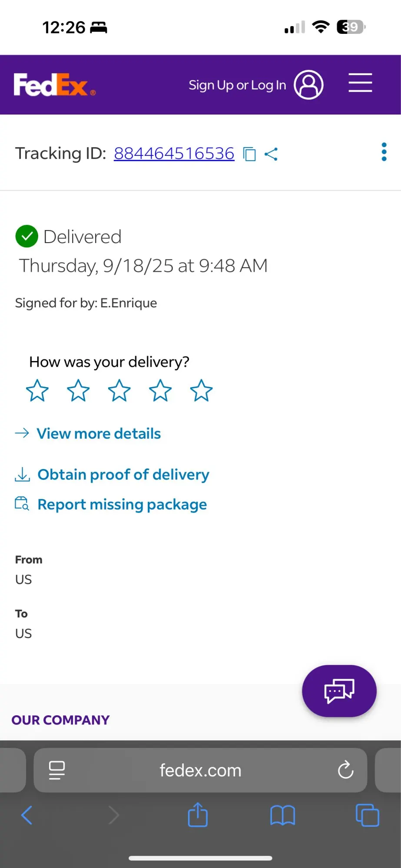Tap Sign Up or Log In
The height and width of the screenshot is (868, 401).
pos(237,85)
